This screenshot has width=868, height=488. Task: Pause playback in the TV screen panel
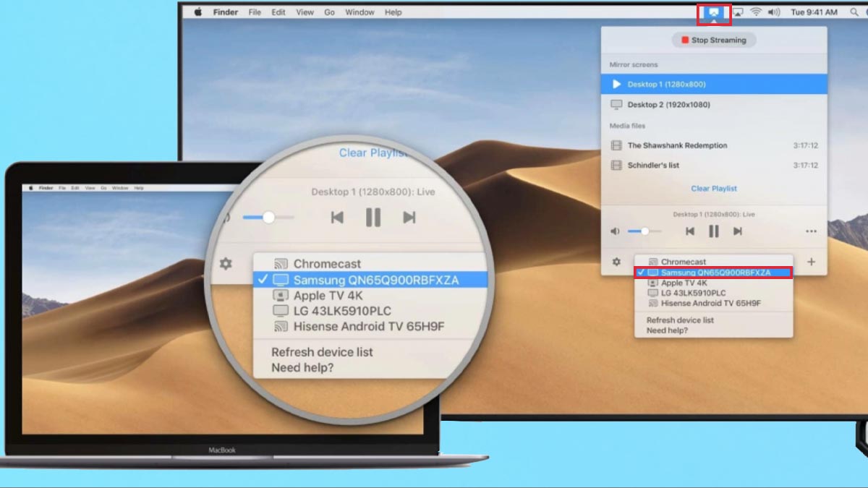pyautogui.click(x=714, y=231)
